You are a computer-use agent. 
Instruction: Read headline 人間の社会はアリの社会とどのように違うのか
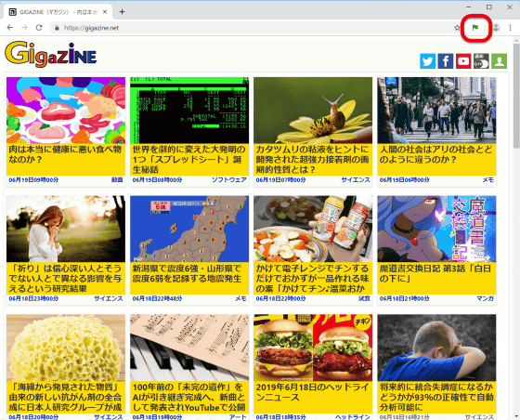point(435,154)
